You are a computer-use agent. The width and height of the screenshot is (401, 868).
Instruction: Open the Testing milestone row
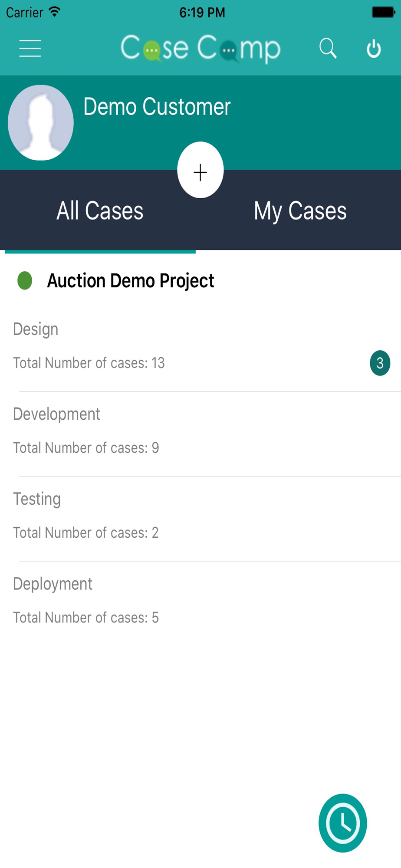coord(200,516)
